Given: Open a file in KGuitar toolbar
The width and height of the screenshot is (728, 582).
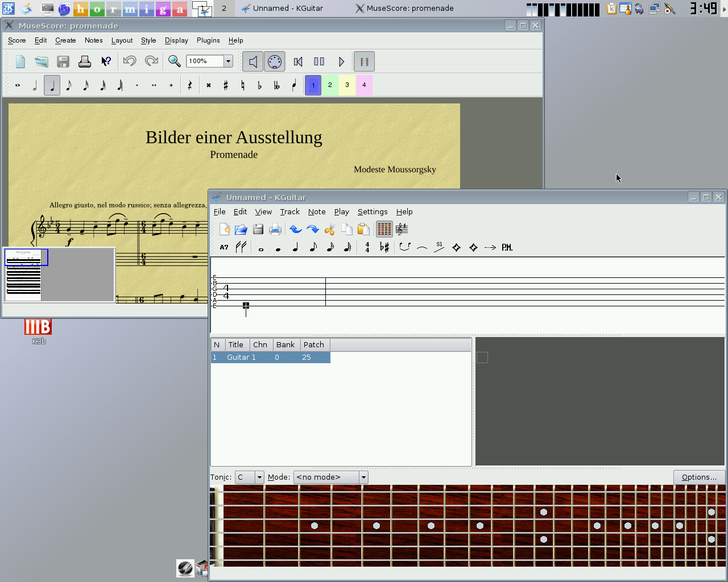Looking at the screenshot, I should 241,229.
